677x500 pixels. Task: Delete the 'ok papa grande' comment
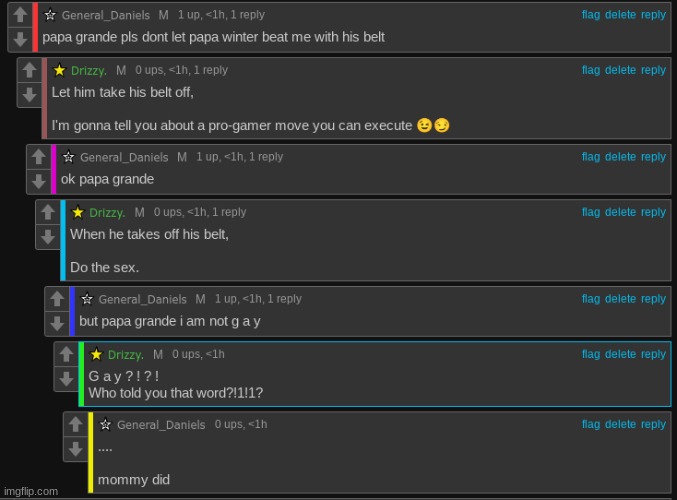pos(620,157)
